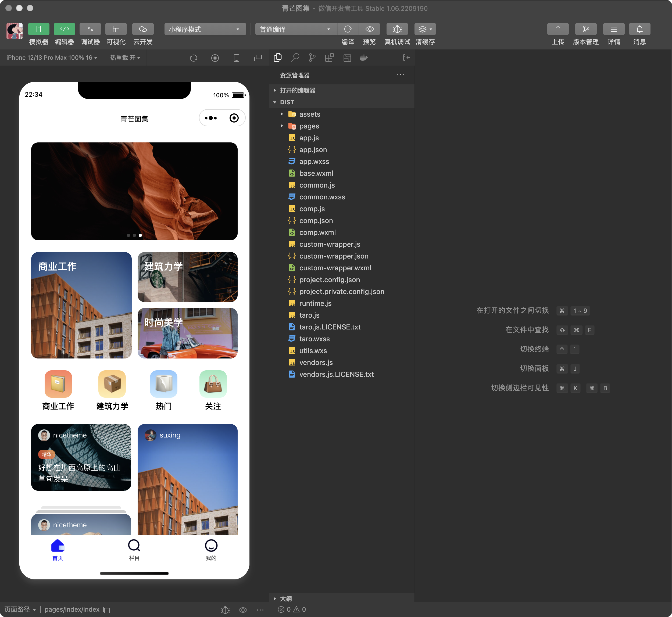Screen dimensions: 672x617
Task: Select Extensions icon in editor sidebar
Action: click(x=329, y=58)
